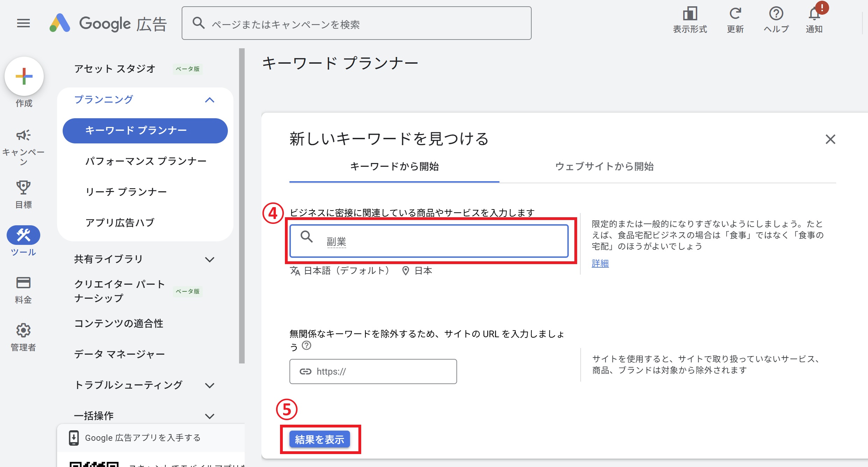This screenshot has width=868, height=467.
Task: Open the ヘルプ question mark icon
Action: click(x=776, y=14)
